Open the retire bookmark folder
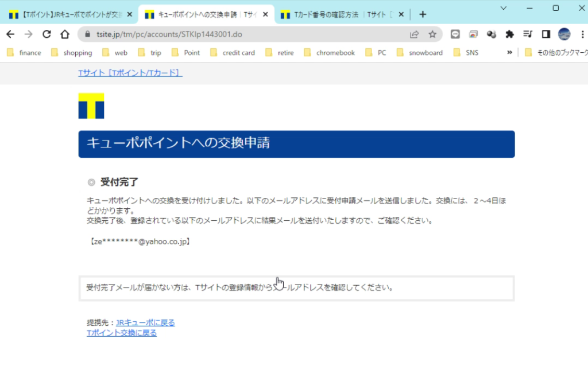588x366 pixels. tap(280, 53)
